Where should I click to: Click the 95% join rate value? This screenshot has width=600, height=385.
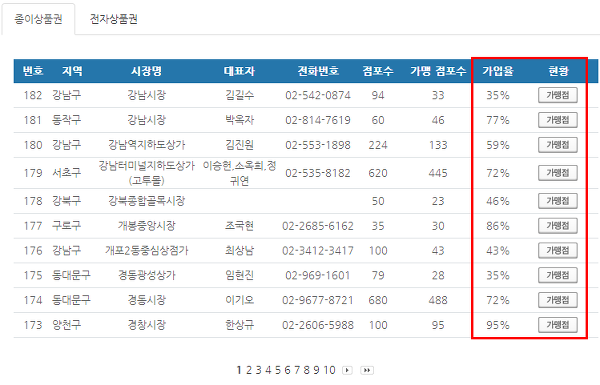(x=498, y=325)
